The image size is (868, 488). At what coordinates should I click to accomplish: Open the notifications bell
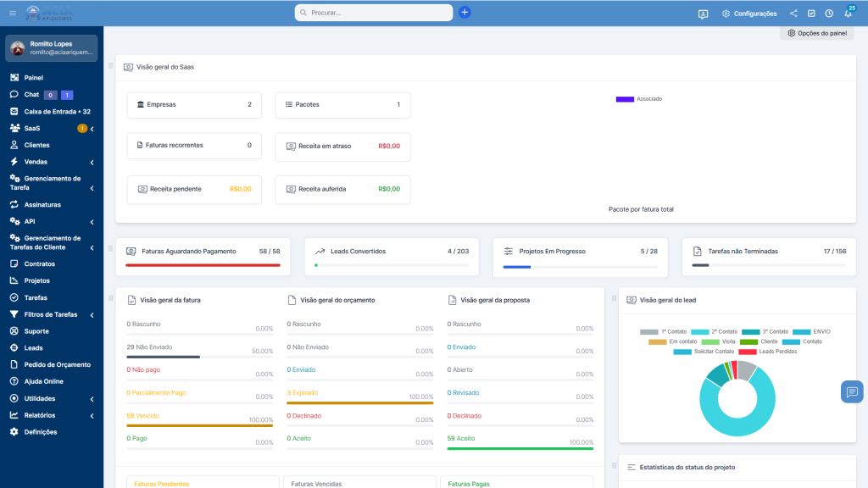(x=848, y=14)
